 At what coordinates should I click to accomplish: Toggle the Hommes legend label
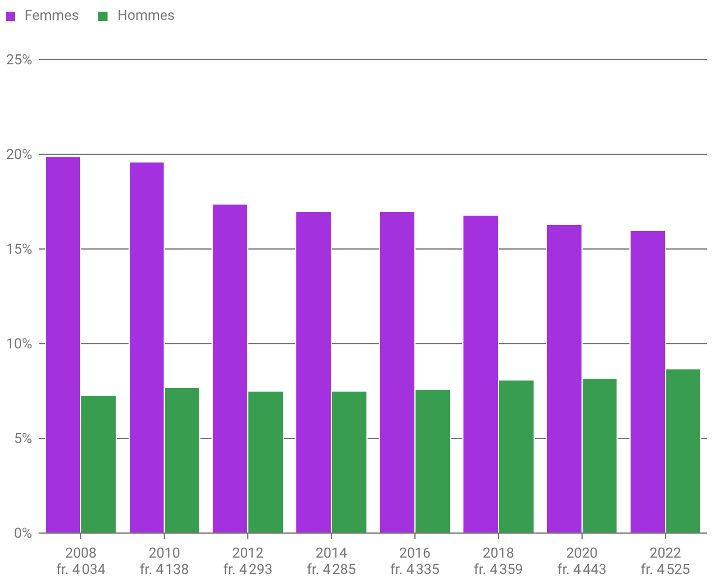tap(146, 16)
